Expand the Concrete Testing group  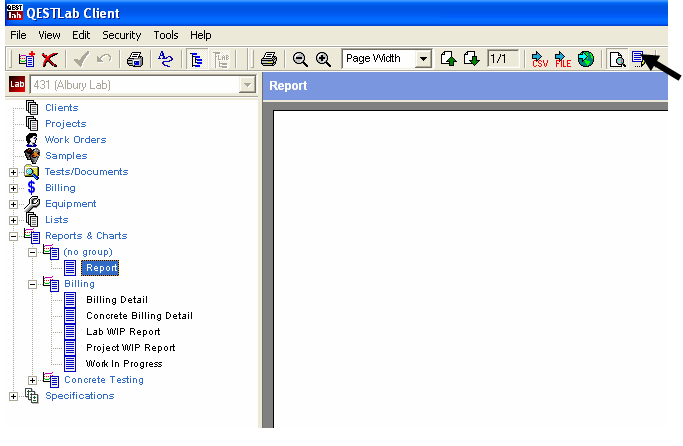tap(33, 380)
